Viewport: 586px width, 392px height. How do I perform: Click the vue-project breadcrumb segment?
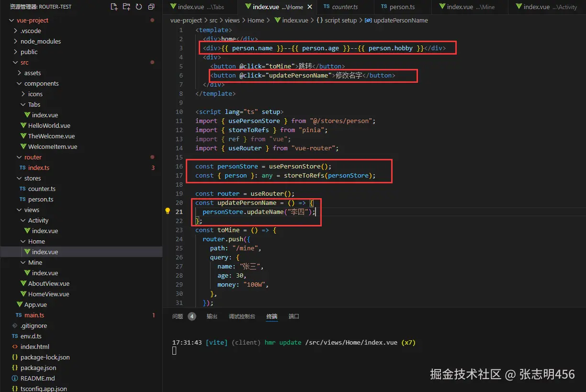click(x=186, y=20)
